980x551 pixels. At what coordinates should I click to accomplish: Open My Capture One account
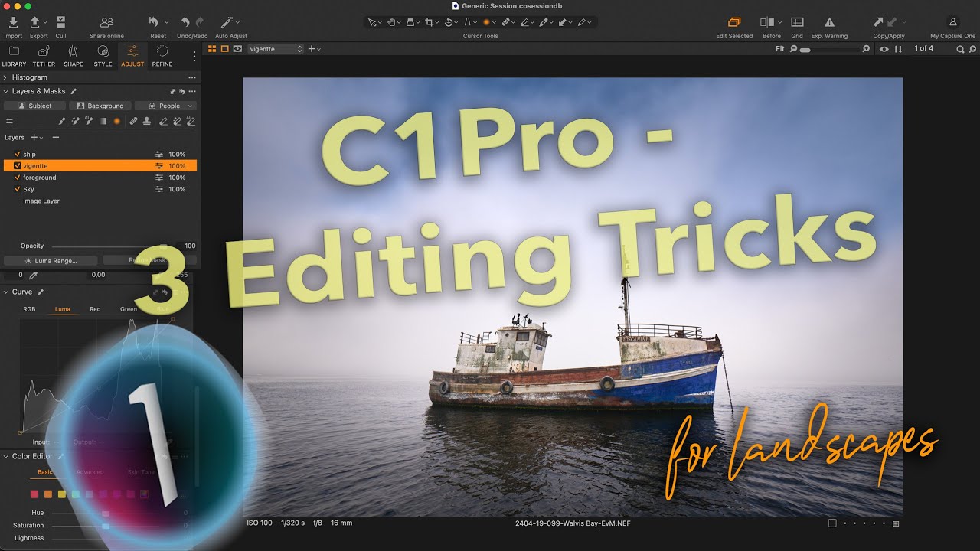point(953,23)
